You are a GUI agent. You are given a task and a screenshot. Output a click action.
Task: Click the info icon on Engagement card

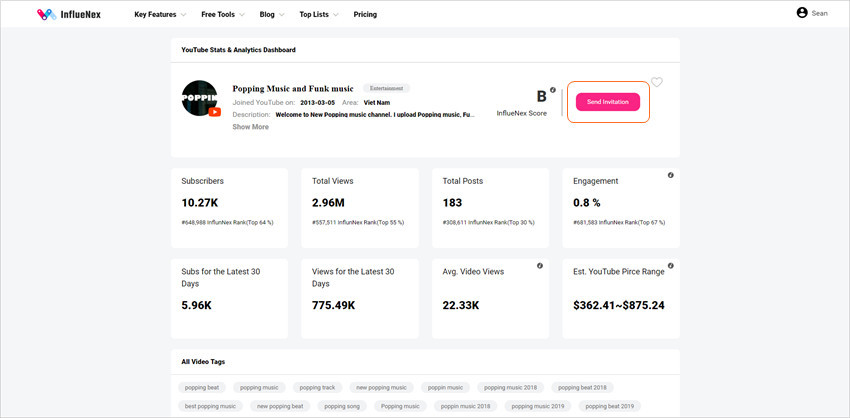671,175
